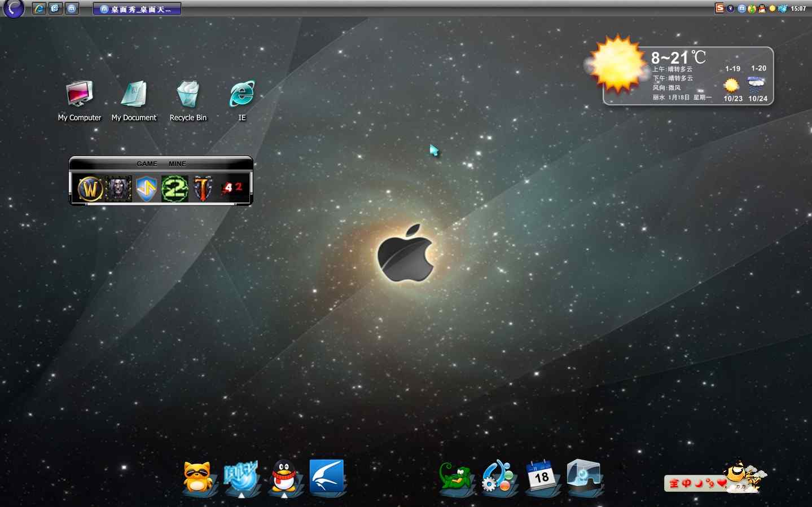Open QQ penguin tray icon

pos(762,8)
